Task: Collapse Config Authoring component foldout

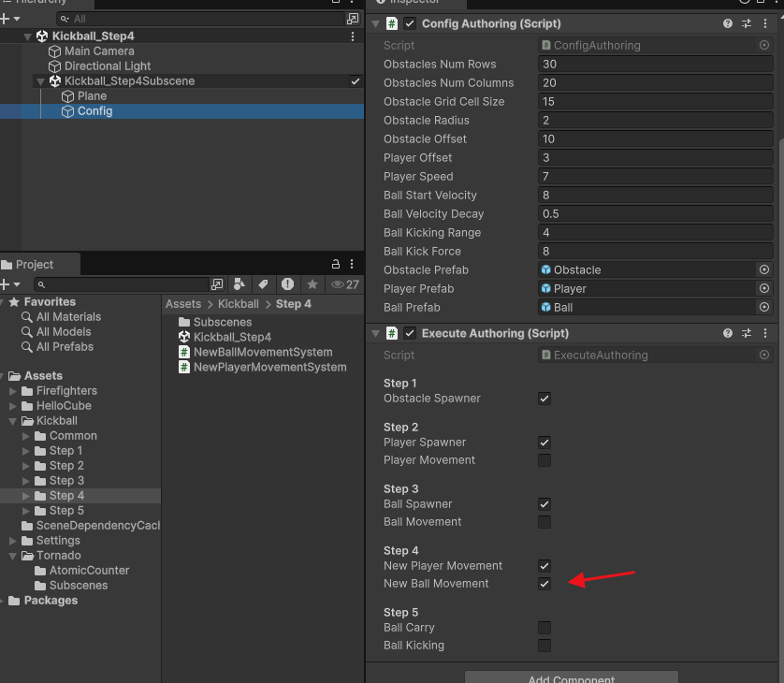Action: click(375, 23)
